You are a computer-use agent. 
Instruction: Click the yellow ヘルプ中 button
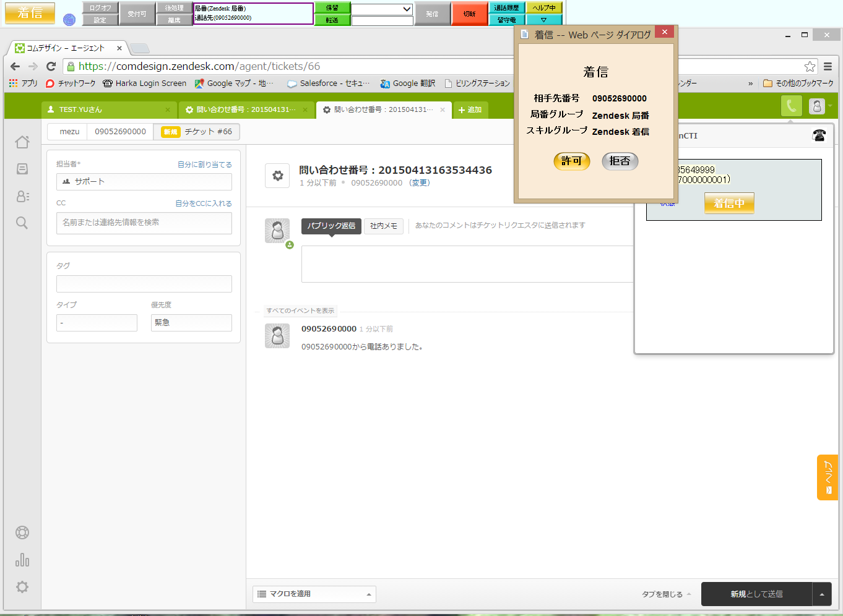[544, 8]
